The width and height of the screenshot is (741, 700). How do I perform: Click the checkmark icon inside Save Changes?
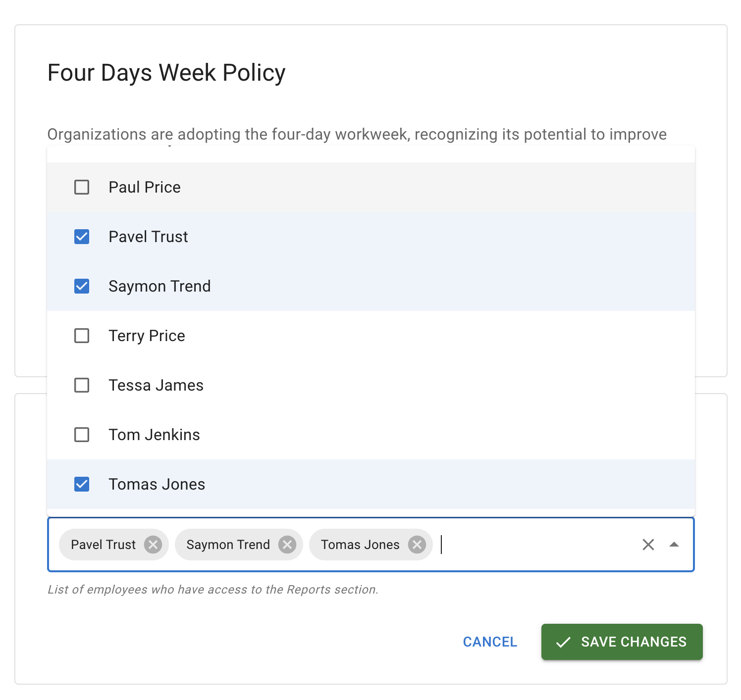tap(562, 642)
